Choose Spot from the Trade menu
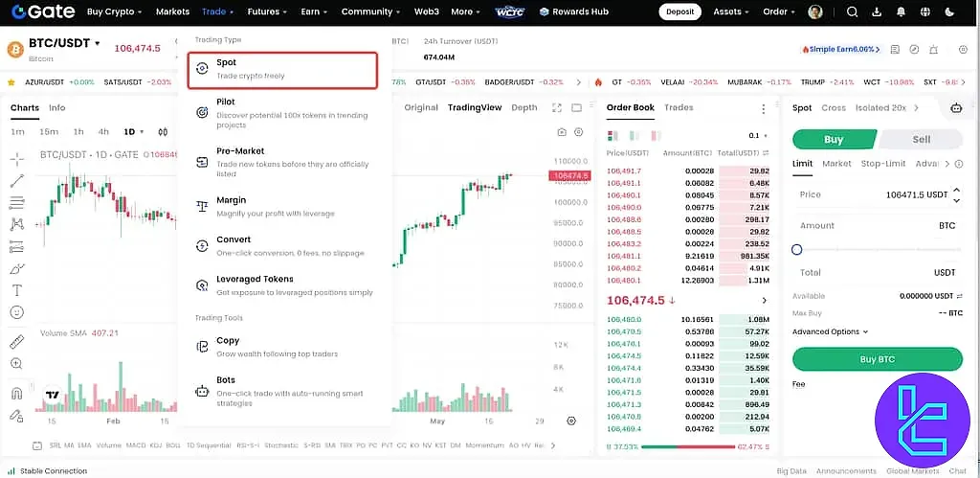This screenshot has height=478, width=980. (282, 69)
